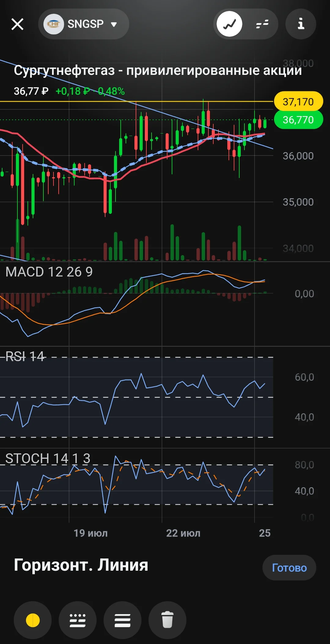Select the MACD 12 26 9 indicator label
The height and width of the screenshot is (644, 330).
(49, 272)
